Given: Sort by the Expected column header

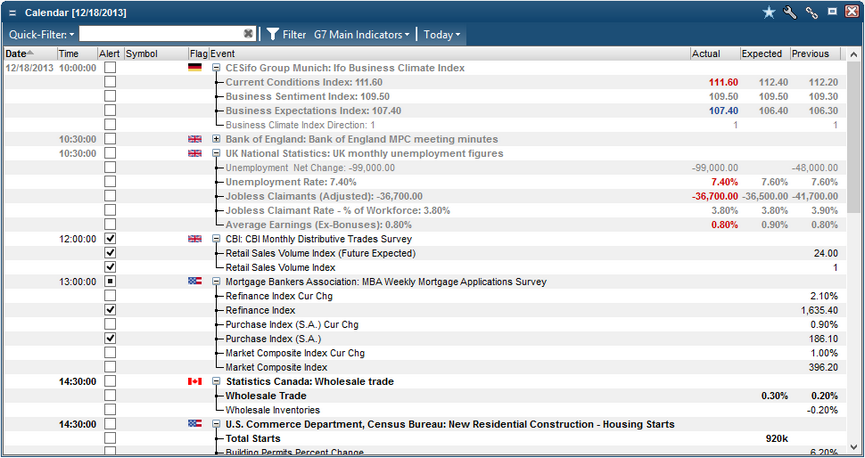Looking at the screenshot, I should (765, 54).
